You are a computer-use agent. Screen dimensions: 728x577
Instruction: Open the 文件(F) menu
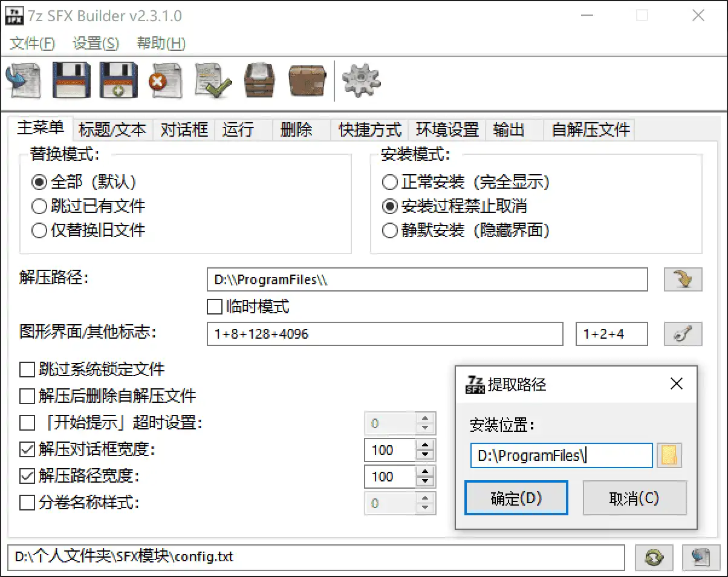click(32, 44)
